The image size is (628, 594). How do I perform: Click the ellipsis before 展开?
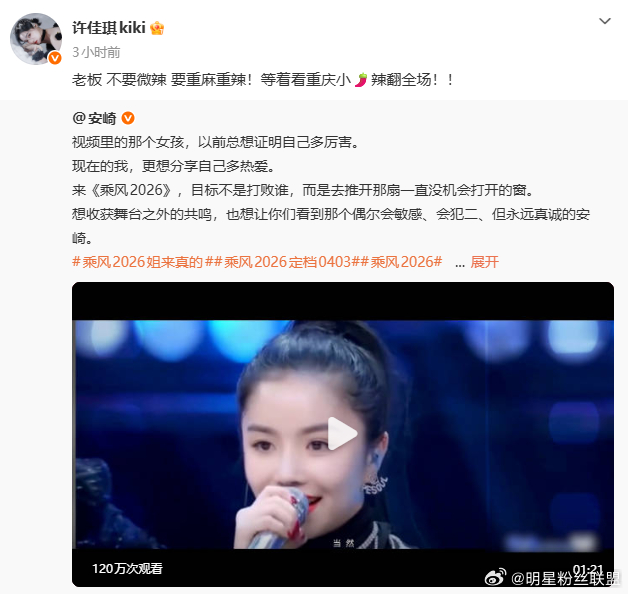click(460, 264)
